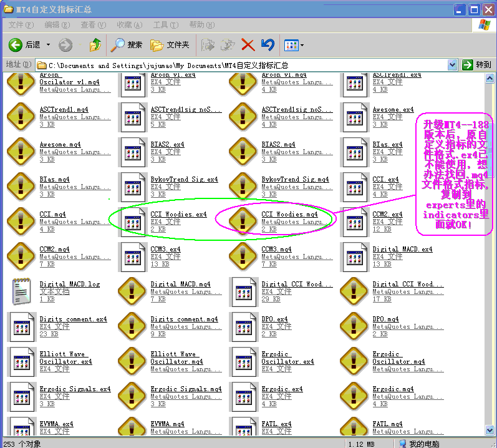Click the 4 KB size text under CCI.mq4

point(47,229)
